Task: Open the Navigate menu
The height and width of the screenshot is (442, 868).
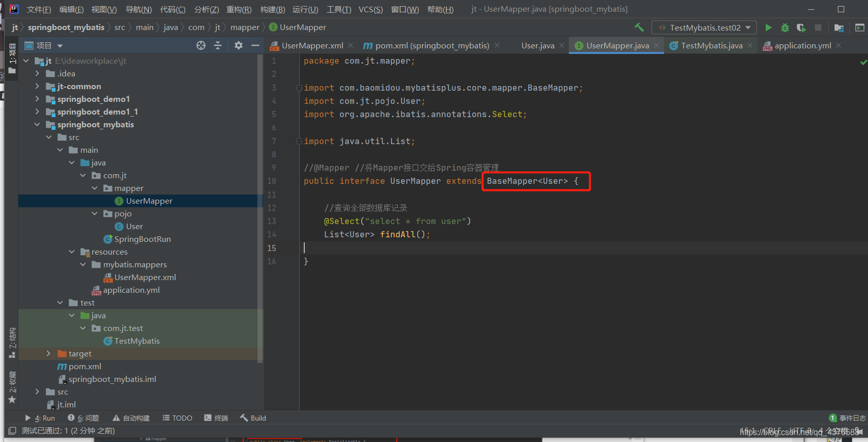Action: pos(138,9)
